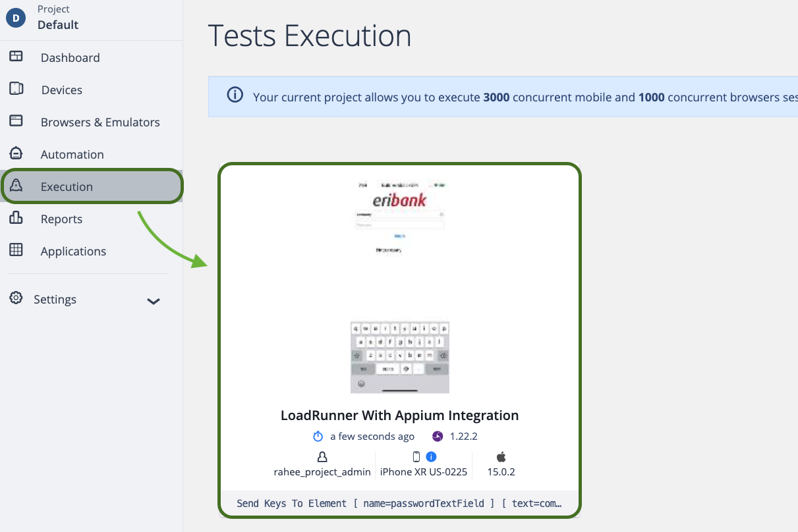Open Automation via its robot icon
Viewport: 798px width, 532px height.
click(x=16, y=154)
